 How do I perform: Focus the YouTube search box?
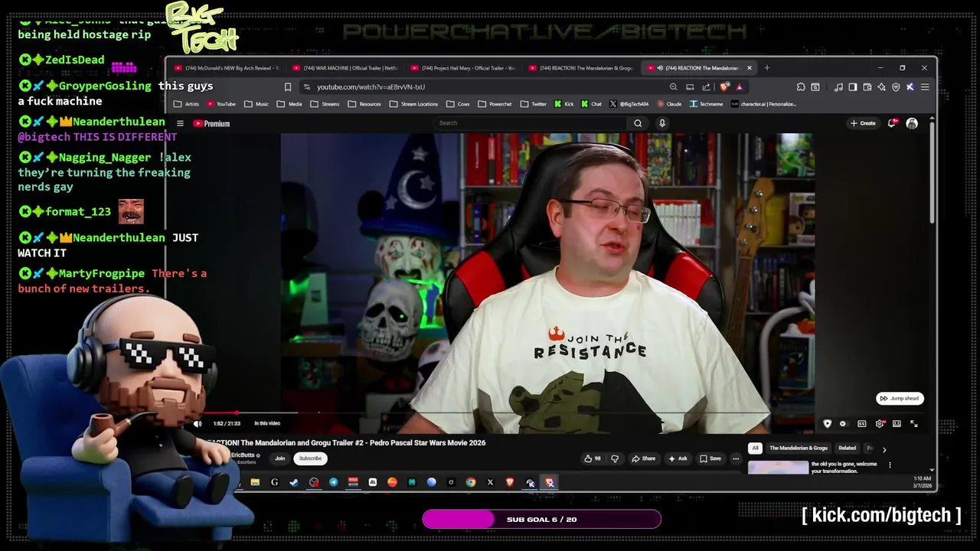[530, 123]
